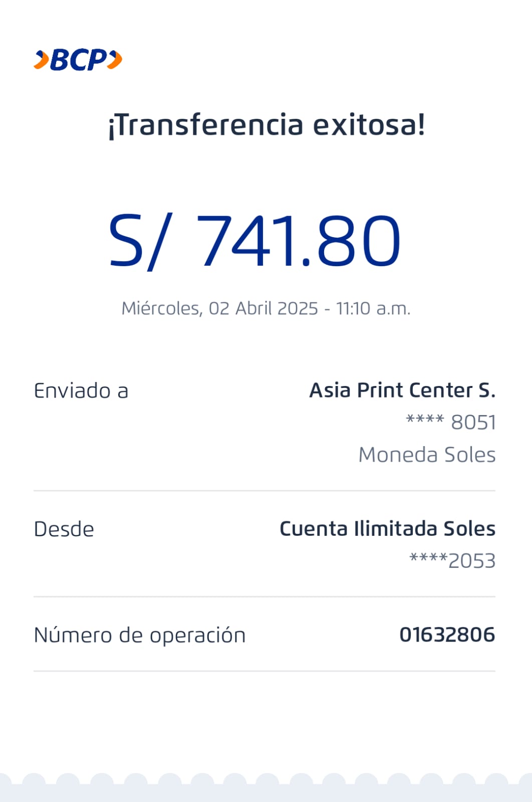Select operation number 01632806
532x802 pixels.
click(447, 635)
